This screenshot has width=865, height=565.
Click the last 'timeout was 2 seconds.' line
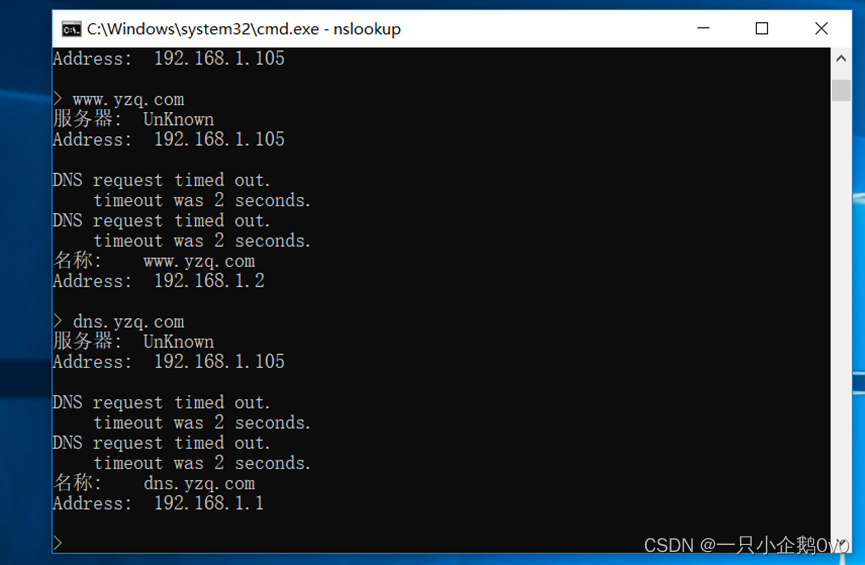click(x=202, y=463)
